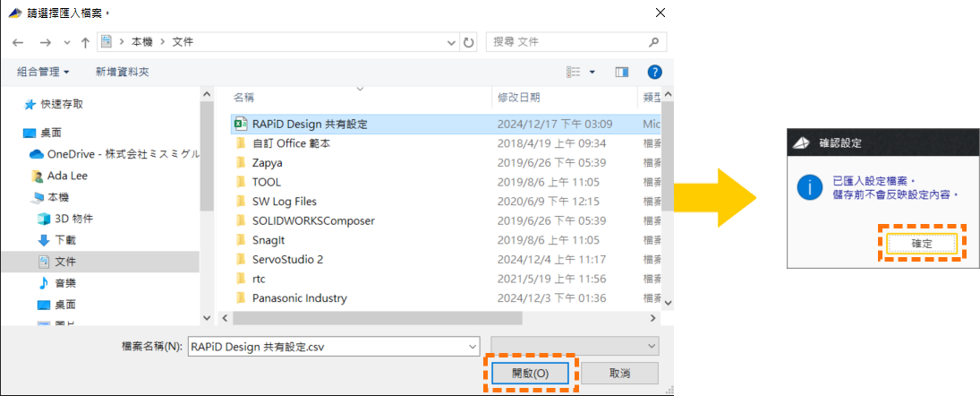Open the 組合管理 menu

coord(43,73)
